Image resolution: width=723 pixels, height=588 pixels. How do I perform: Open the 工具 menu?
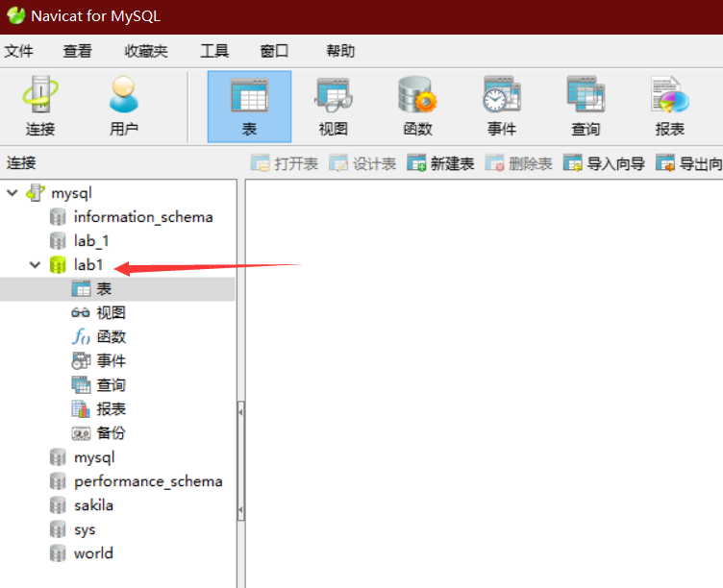point(214,51)
